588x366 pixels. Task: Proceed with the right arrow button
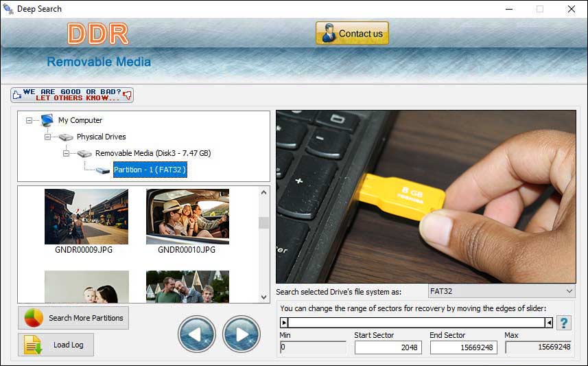coord(242,334)
